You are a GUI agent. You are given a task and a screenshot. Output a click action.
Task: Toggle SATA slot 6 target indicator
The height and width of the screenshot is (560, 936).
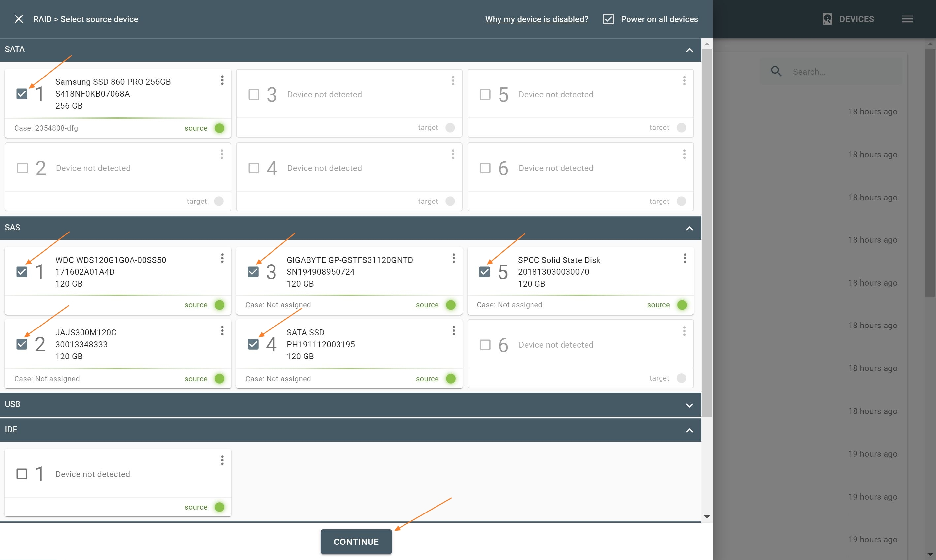681,201
